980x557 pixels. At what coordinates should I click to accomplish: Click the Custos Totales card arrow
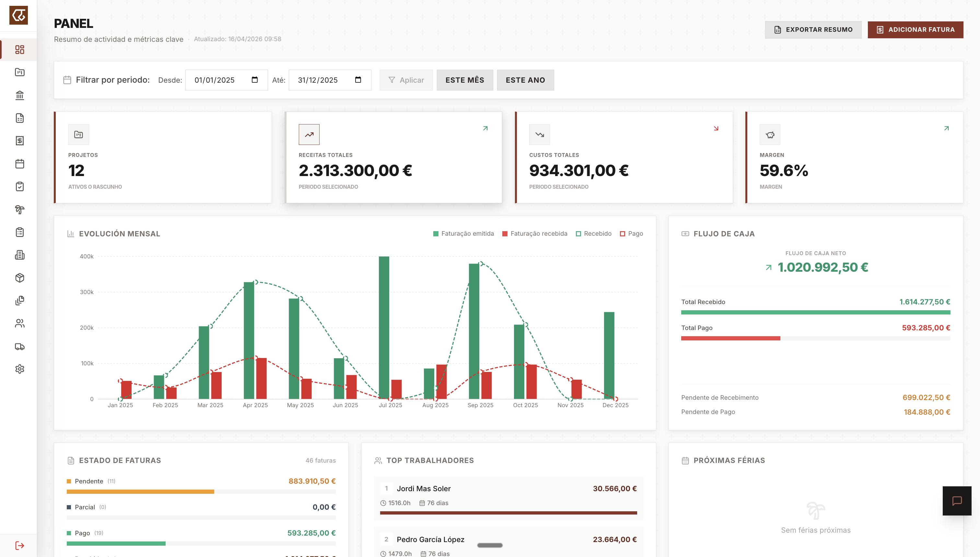[716, 128]
